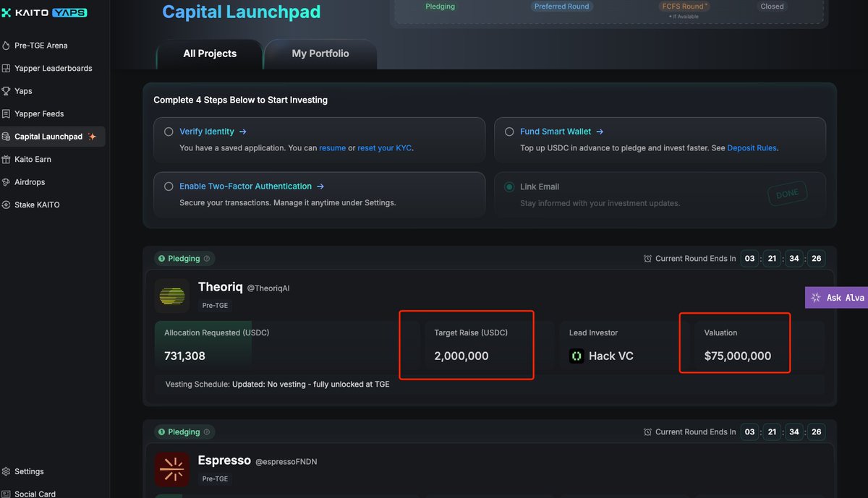Click Capital Launchpad coins icon
The width and height of the screenshot is (868, 498).
7,137
